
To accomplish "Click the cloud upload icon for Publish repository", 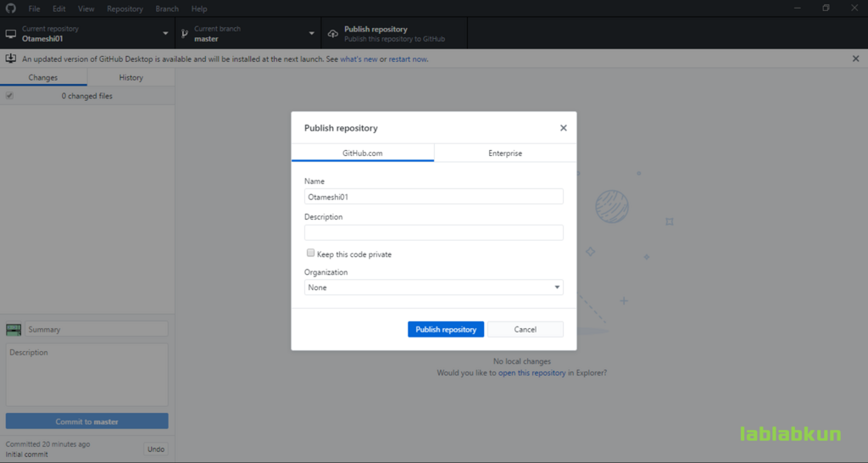I will coord(332,34).
